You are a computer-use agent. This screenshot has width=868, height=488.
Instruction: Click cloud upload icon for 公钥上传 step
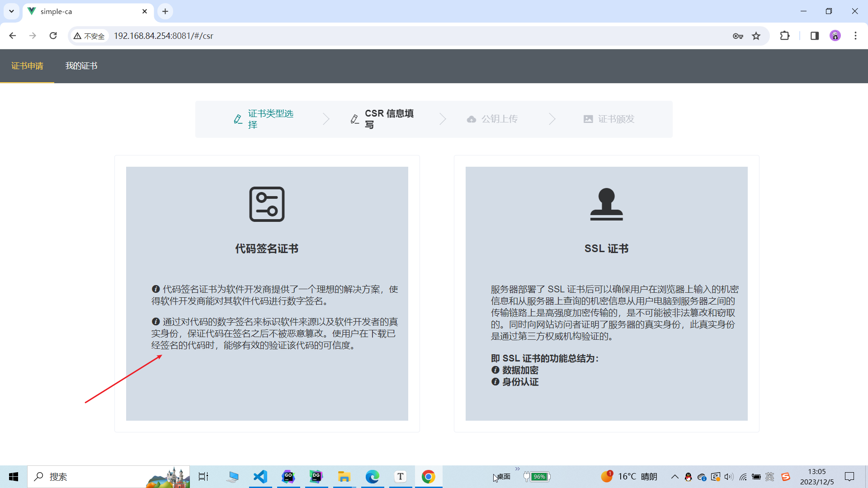click(472, 119)
